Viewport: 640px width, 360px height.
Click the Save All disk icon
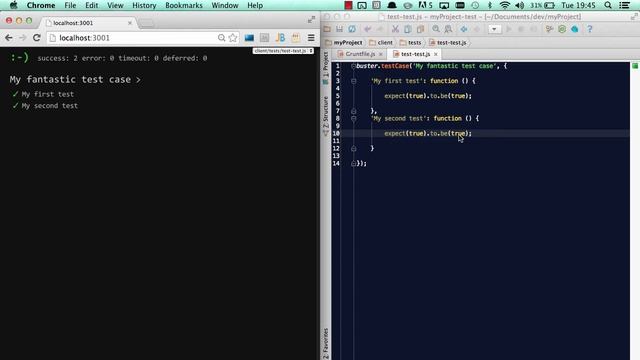(339, 29)
